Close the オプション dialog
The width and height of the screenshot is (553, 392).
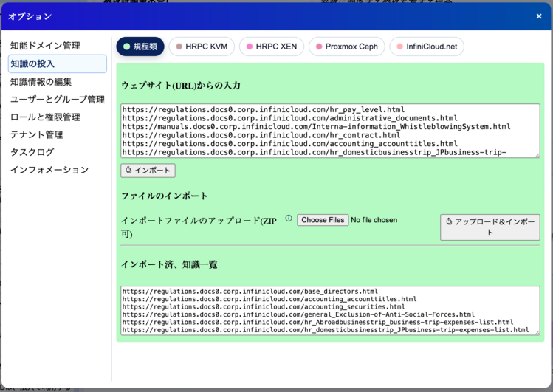(x=538, y=16)
